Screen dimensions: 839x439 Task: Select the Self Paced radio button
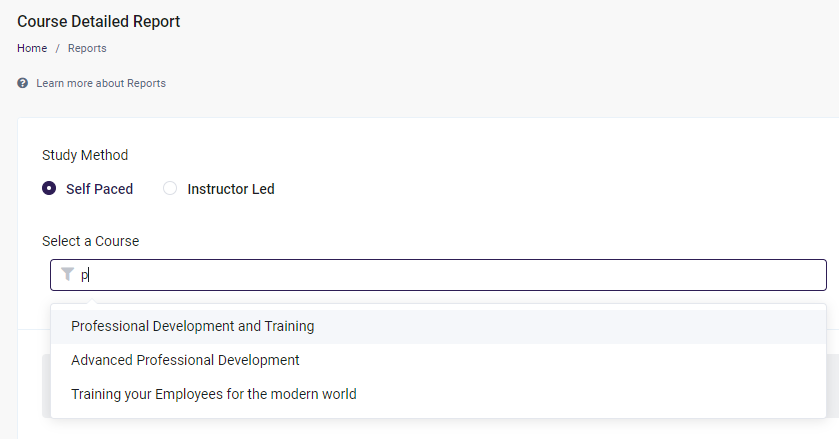pyautogui.click(x=49, y=188)
